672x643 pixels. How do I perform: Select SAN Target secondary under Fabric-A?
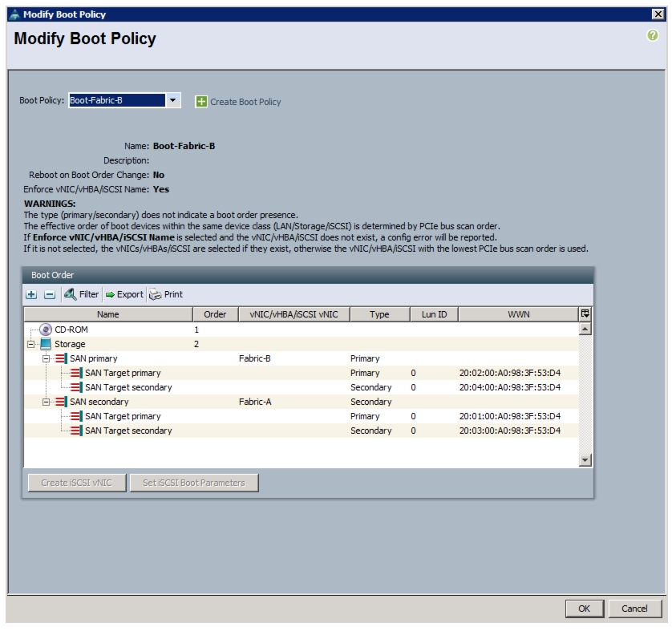(x=302, y=431)
